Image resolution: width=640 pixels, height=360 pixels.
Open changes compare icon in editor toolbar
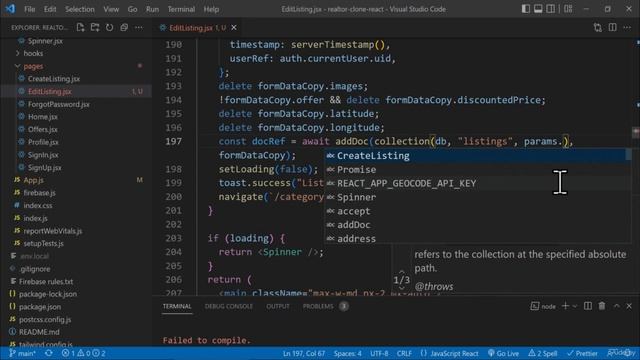[598, 28]
